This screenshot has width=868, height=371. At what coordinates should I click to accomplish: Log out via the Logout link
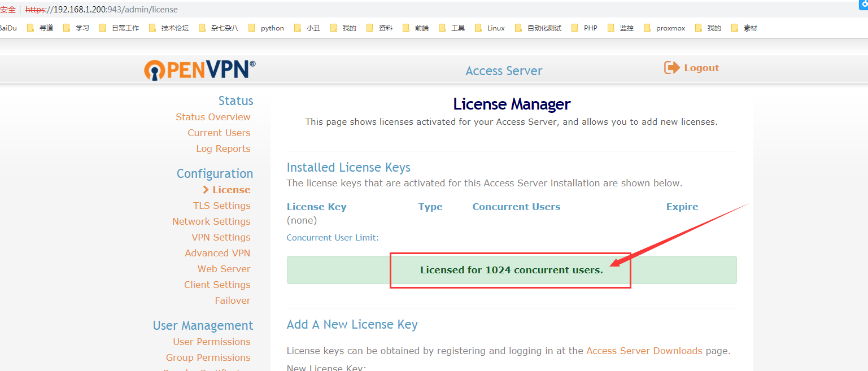701,68
